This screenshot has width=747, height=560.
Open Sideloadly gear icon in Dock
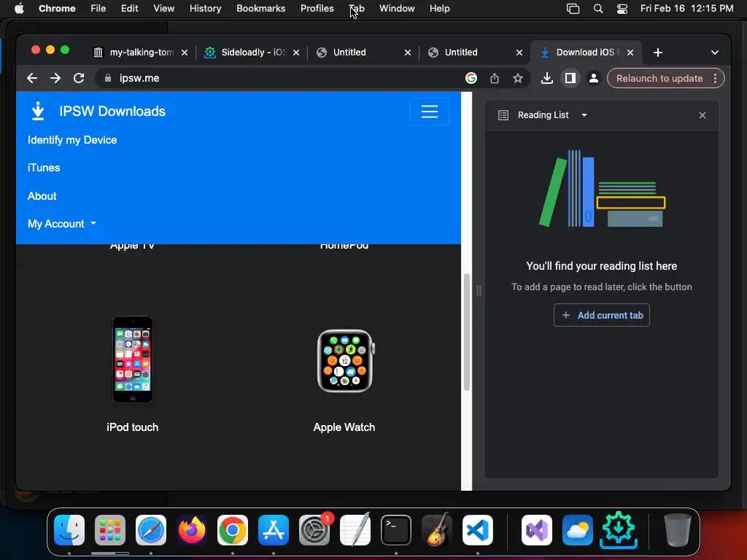(619, 530)
